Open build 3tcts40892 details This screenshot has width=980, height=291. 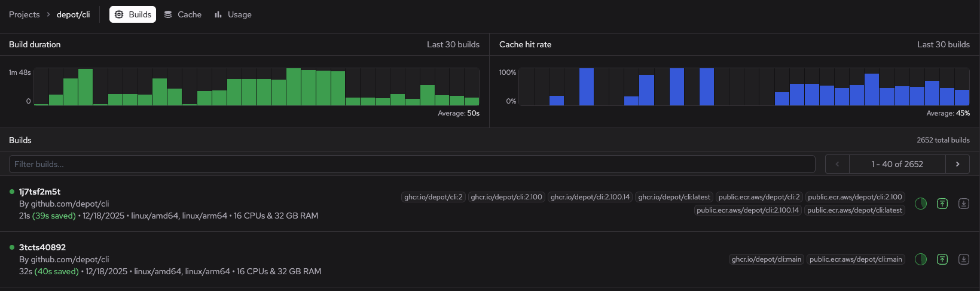point(42,247)
